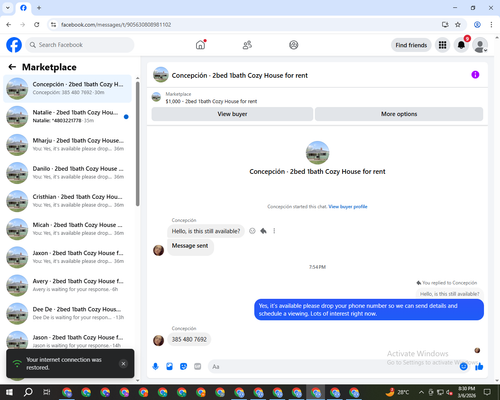Open the Windows Start menu
Screen dimensions: 500x400
coord(9,392)
